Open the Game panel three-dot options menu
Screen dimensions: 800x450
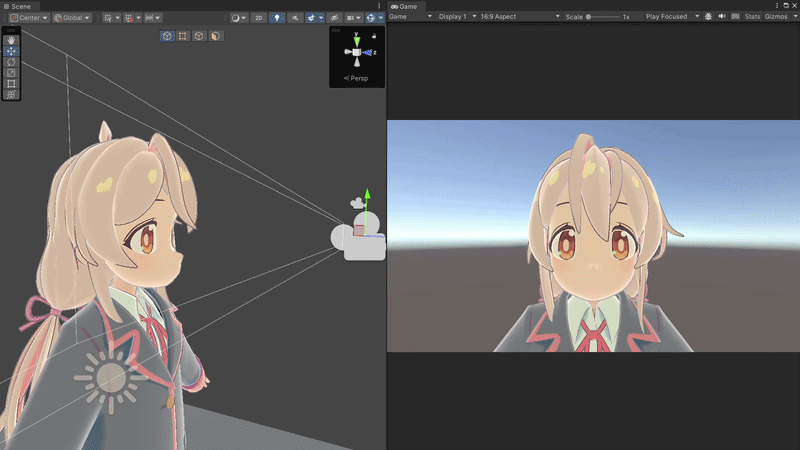pyautogui.click(x=777, y=6)
